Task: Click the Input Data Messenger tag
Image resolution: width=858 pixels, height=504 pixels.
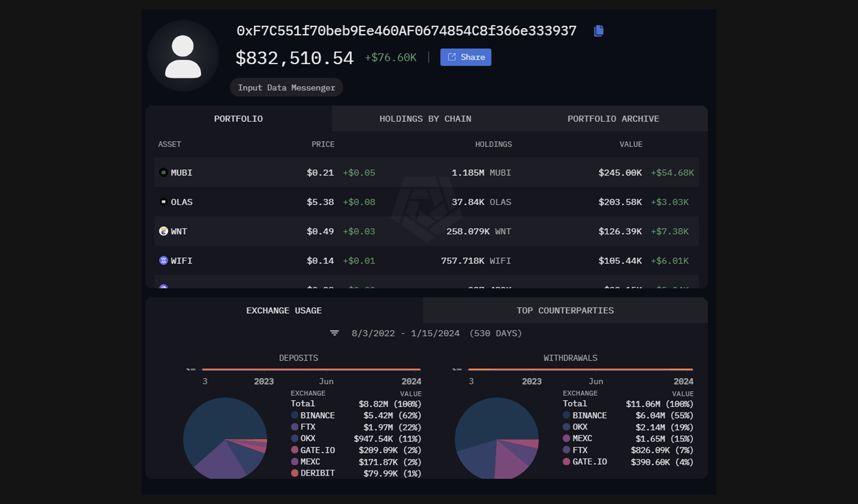Action: (286, 88)
